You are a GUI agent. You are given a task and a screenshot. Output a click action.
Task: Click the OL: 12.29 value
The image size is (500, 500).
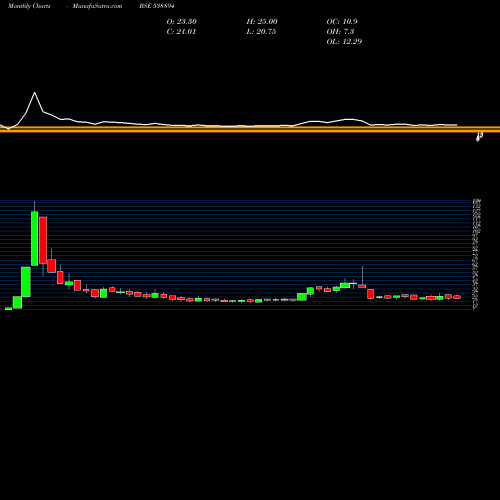(x=344, y=42)
